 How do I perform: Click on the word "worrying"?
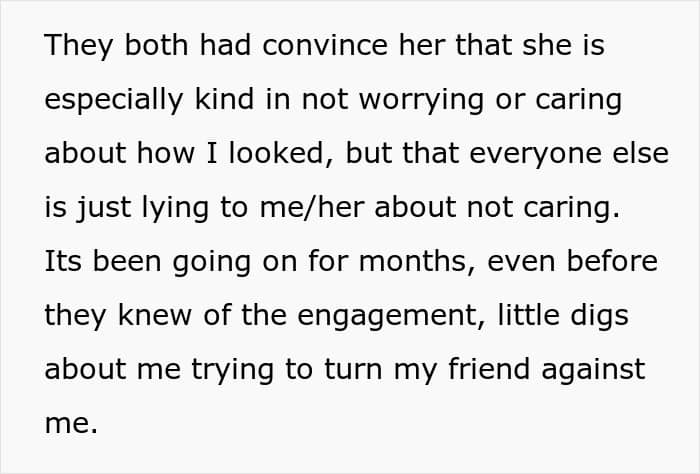point(421,101)
